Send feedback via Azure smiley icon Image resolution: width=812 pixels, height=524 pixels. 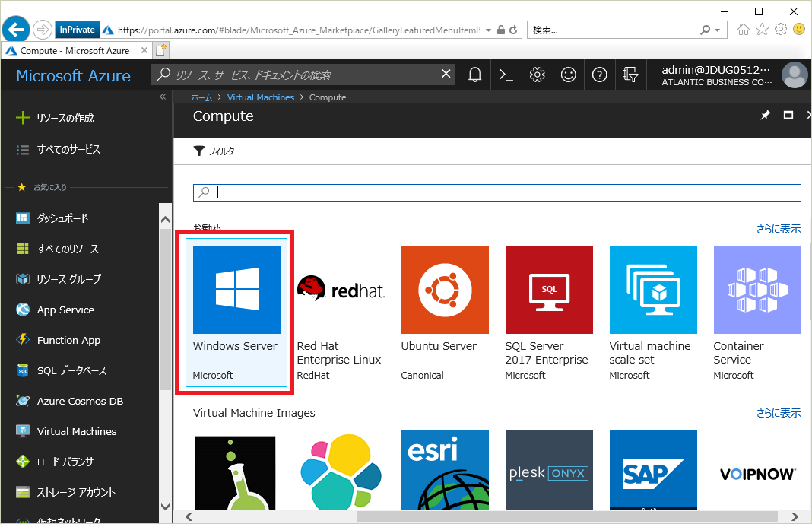(x=569, y=75)
